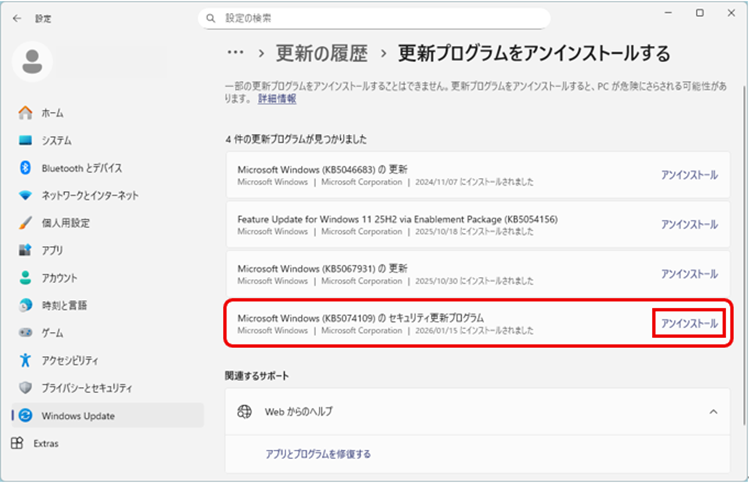Image resolution: width=749 pixels, height=483 pixels.
Task: Collapse the Web からのヘルプ section chevron
Action: click(713, 411)
